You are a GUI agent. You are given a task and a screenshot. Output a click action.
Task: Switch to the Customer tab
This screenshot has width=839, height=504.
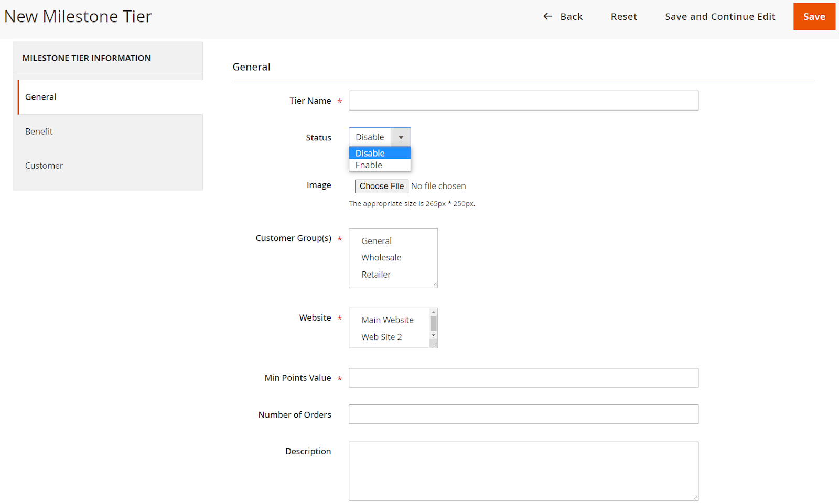pyautogui.click(x=44, y=166)
